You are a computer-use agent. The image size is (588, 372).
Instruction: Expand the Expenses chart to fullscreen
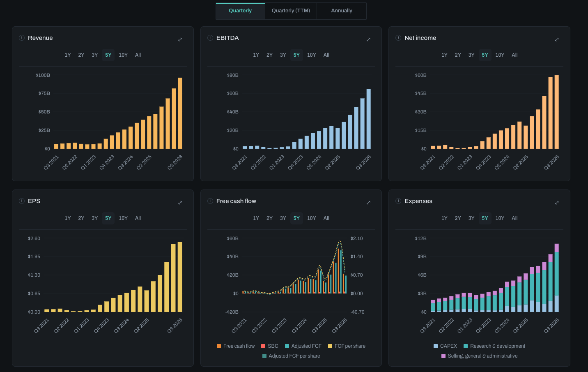[x=557, y=203]
